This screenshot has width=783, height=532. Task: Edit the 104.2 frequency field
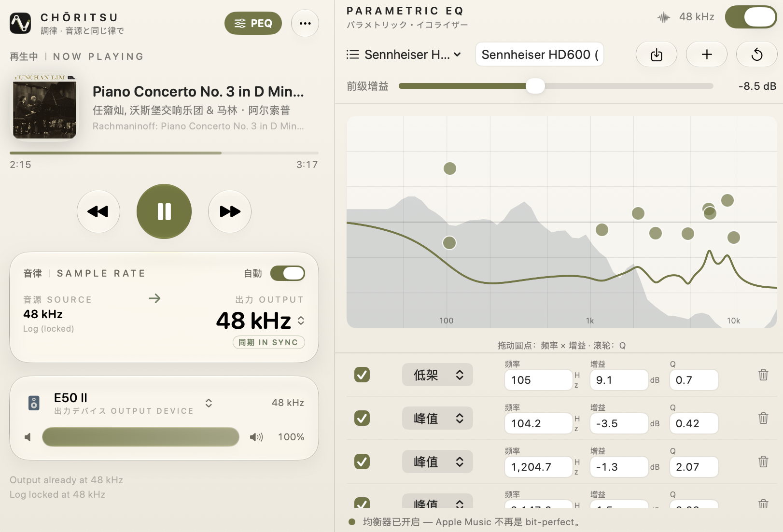coord(539,423)
